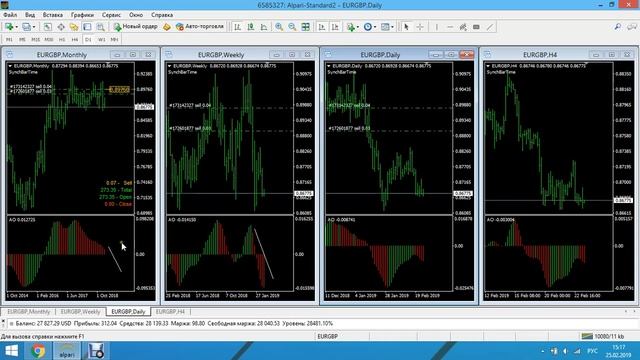The width and height of the screenshot is (640, 360).
Task: Switch to the EURGBP,H4 tab
Action: coord(170,311)
